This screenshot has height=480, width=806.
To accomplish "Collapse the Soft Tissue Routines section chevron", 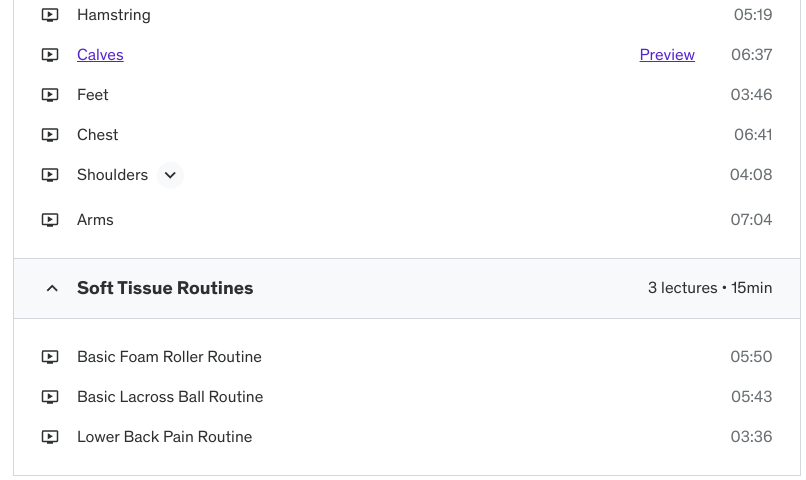I will [52, 289].
